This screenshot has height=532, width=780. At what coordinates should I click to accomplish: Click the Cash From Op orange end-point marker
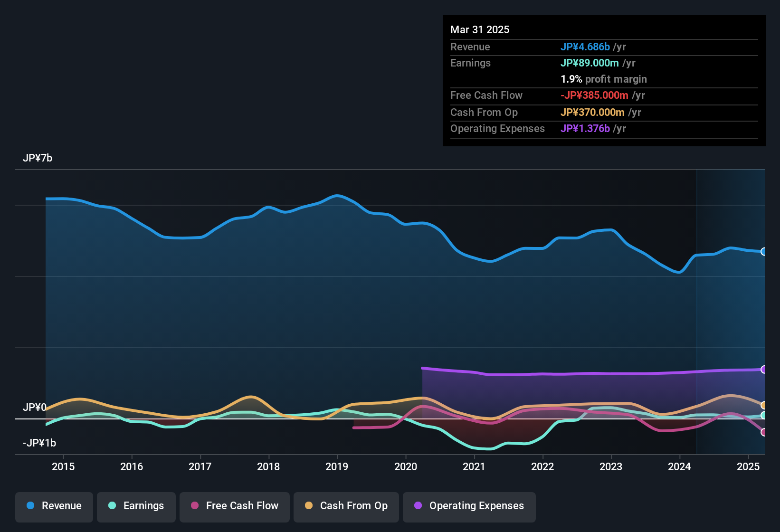coord(763,405)
